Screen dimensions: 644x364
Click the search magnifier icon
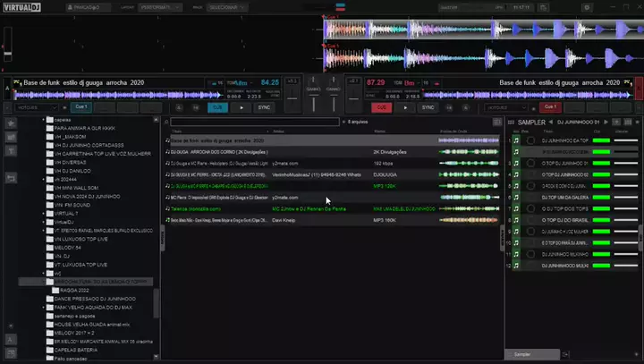pyautogui.click(x=166, y=122)
